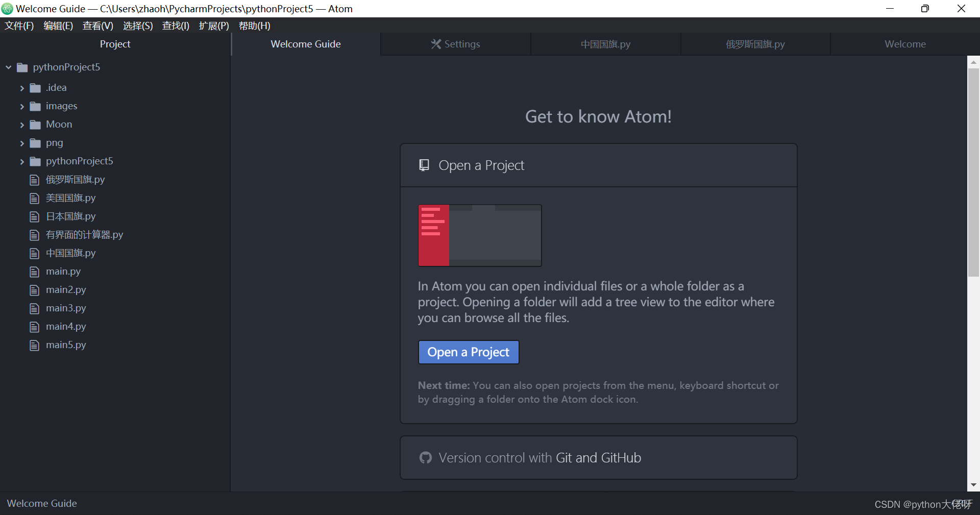Click the images folder icon

pos(35,106)
